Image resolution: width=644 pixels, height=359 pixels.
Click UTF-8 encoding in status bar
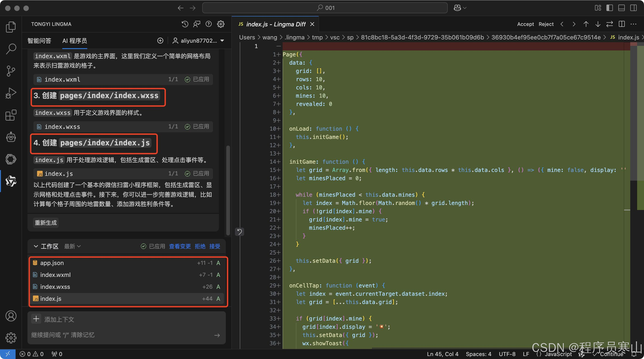(507, 354)
